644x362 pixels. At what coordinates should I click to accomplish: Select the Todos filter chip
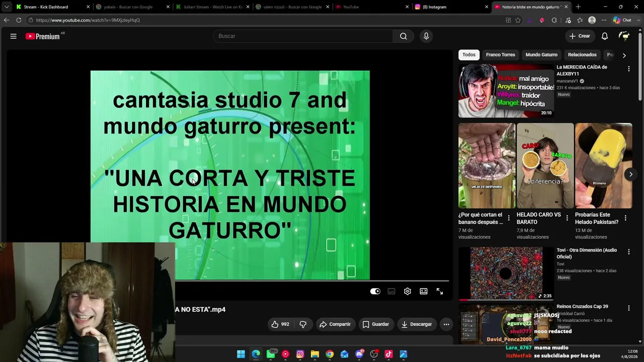469,55
